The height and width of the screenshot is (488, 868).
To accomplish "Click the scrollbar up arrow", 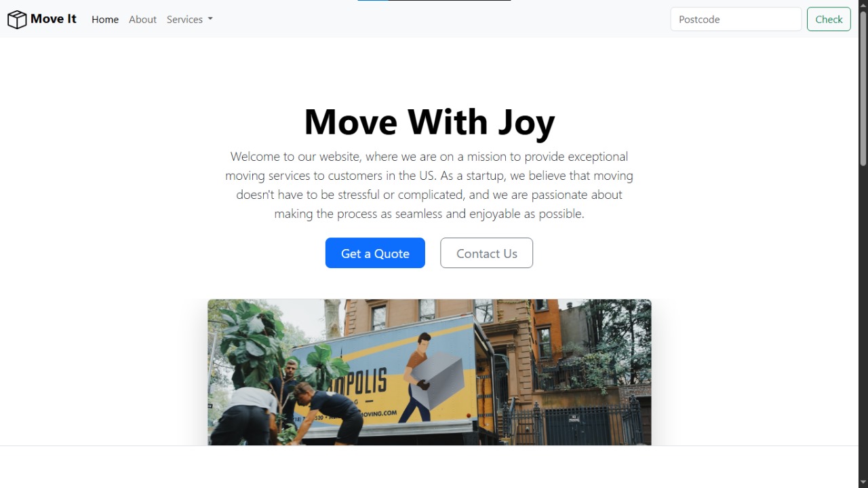I will click(863, 5).
